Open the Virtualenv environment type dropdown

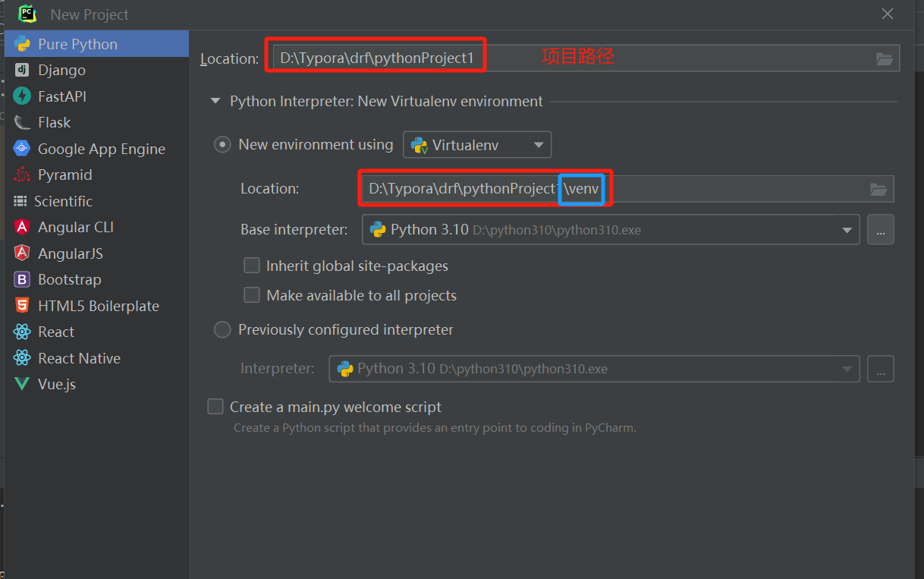476,144
